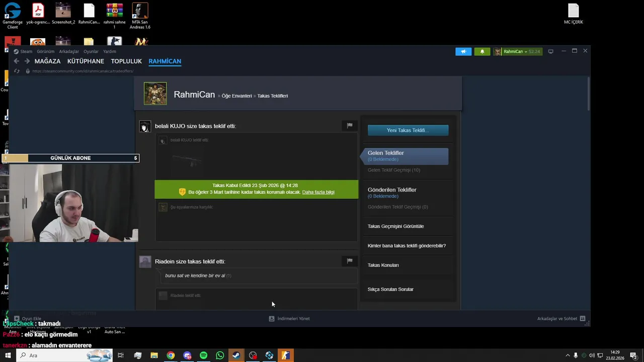The width and height of the screenshot is (644, 362).
Task: Open the Yardım menu
Action: [110, 51]
